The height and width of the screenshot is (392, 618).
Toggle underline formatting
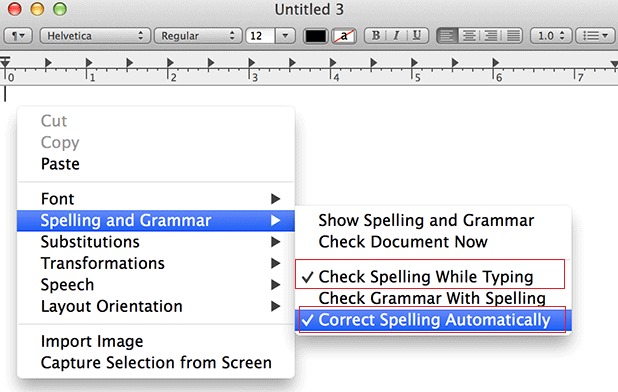tap(417, 36)
